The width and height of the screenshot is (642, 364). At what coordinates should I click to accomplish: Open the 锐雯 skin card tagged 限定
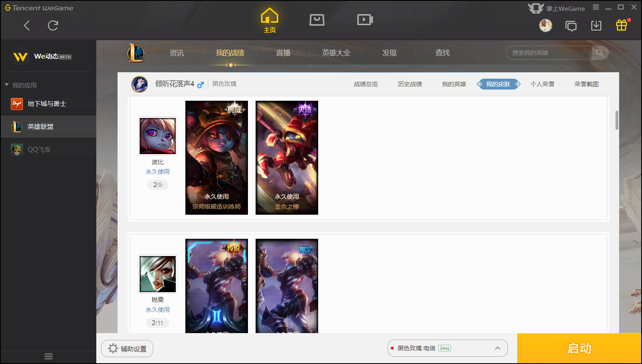click(x=287, y=286)
